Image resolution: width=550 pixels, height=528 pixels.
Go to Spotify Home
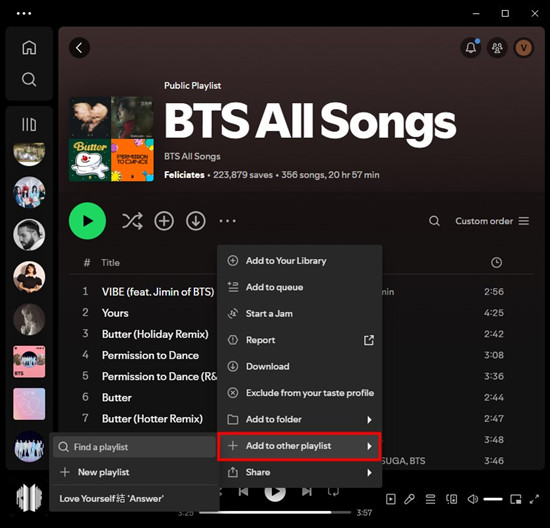(x=29, y=48)
